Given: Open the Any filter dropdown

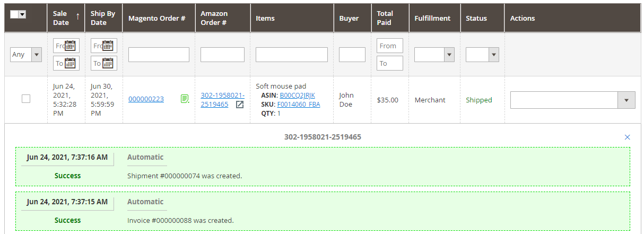Looking at the screenshot, I should point(26,54).
